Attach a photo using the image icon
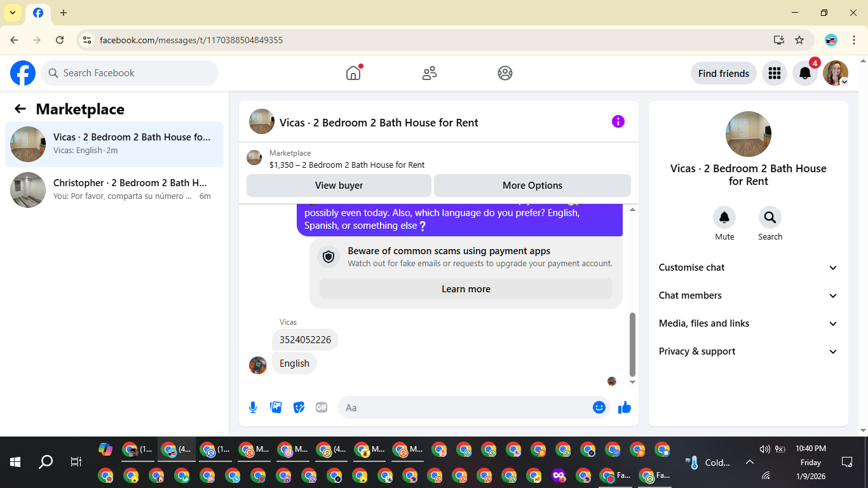Screen dimensions: 868x488 [x=276, y=407]
